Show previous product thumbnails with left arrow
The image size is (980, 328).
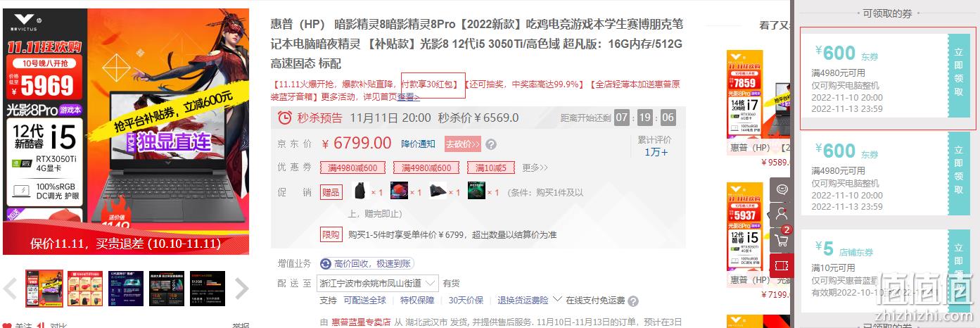11,288
